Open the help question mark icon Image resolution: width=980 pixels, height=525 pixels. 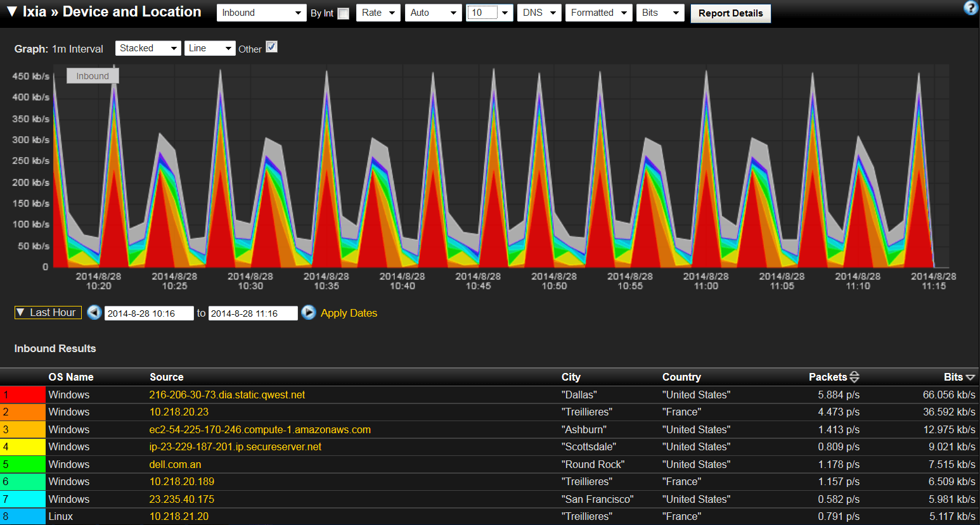pyautogui.click(x=970, y=8)
